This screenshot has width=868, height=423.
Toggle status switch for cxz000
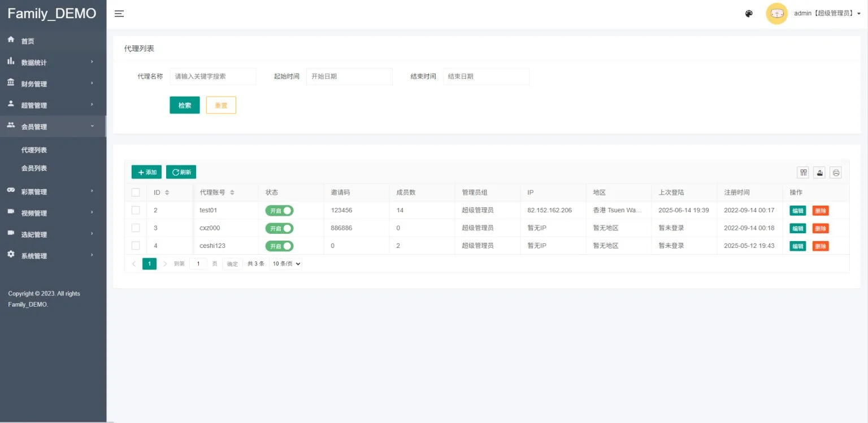(279, 229)
